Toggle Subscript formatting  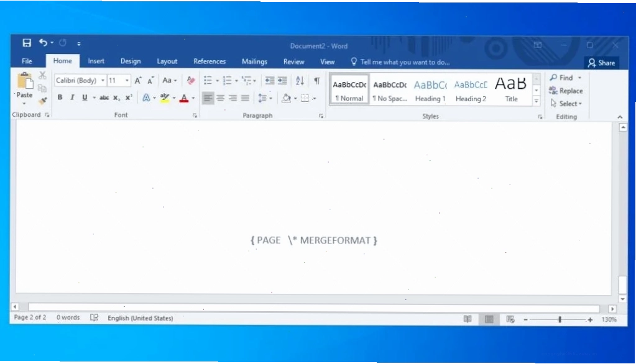(116, 98)
